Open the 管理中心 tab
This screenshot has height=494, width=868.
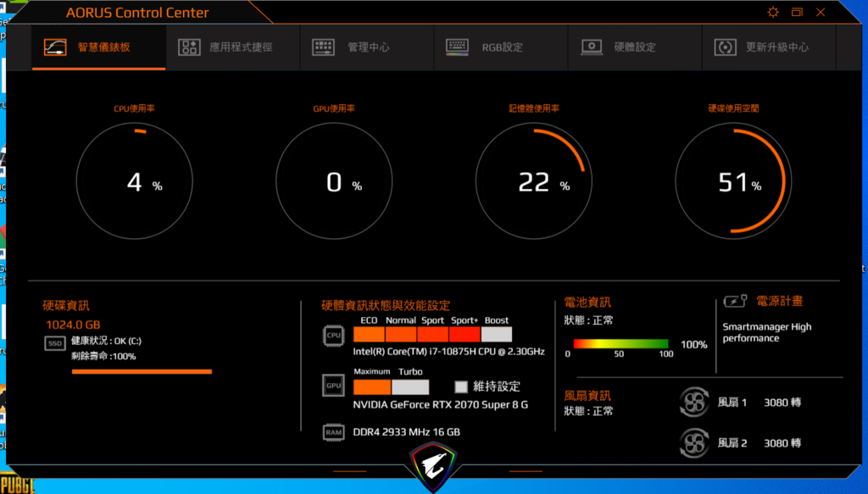pyautogui.click(x=366, y=47)
